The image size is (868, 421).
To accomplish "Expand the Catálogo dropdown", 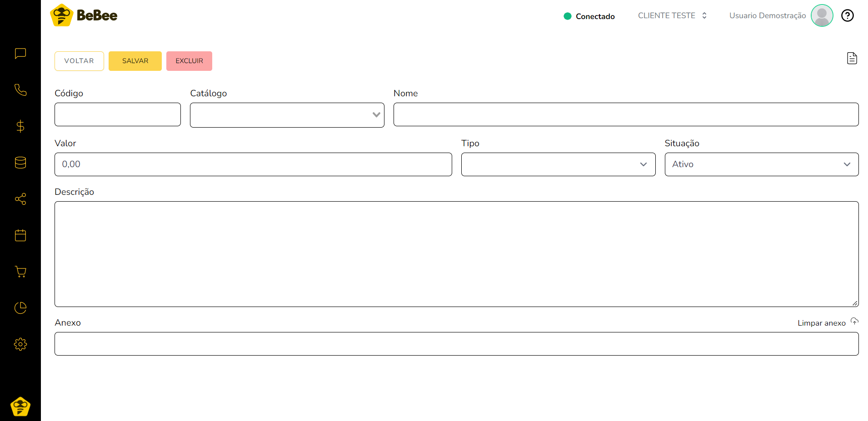I will (x=287, y=115).
